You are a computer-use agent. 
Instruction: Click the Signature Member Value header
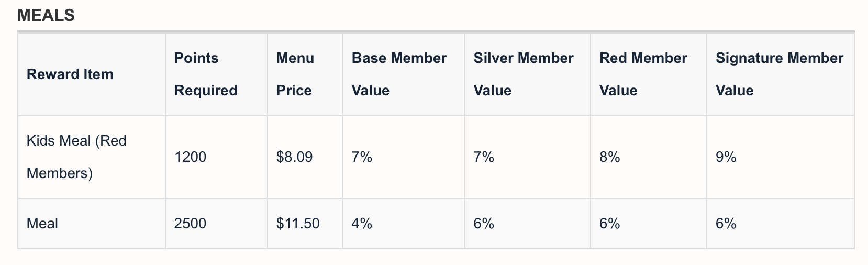point(780,74)
